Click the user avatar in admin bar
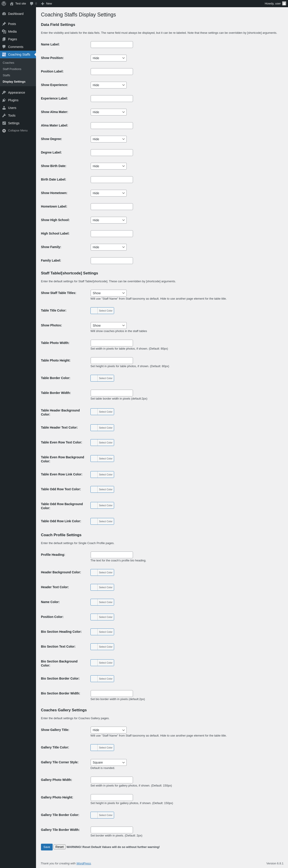The height and width of the screenshot is (868, 288). coord(284,3)
